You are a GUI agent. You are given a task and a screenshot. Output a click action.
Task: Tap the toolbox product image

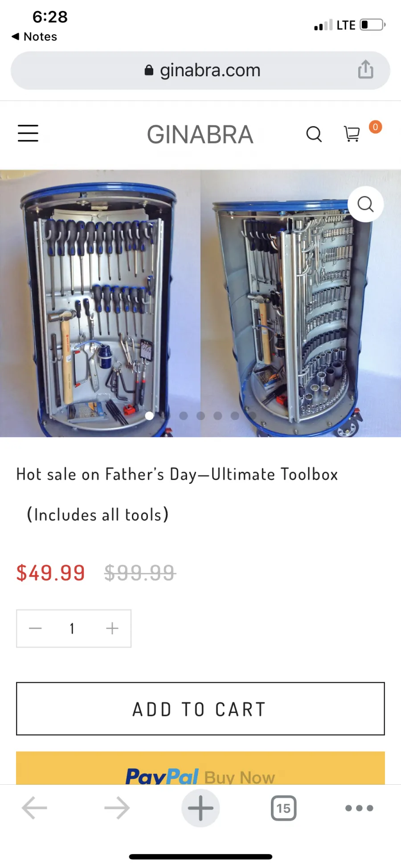(x=200, y=303)
